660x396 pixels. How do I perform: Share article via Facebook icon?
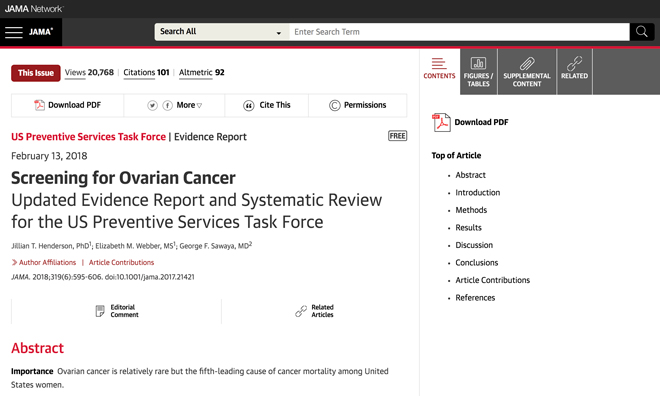click(x=168, y=105)
